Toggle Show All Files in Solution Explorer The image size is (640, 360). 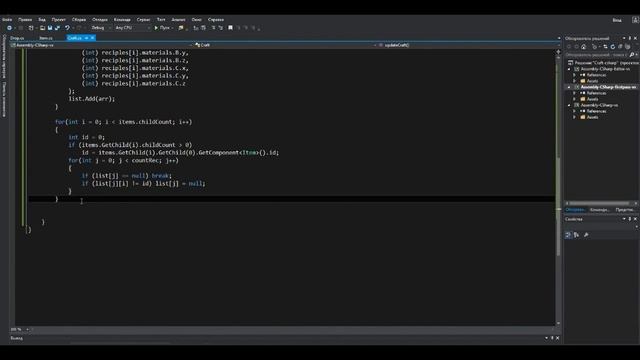[627, 47]
